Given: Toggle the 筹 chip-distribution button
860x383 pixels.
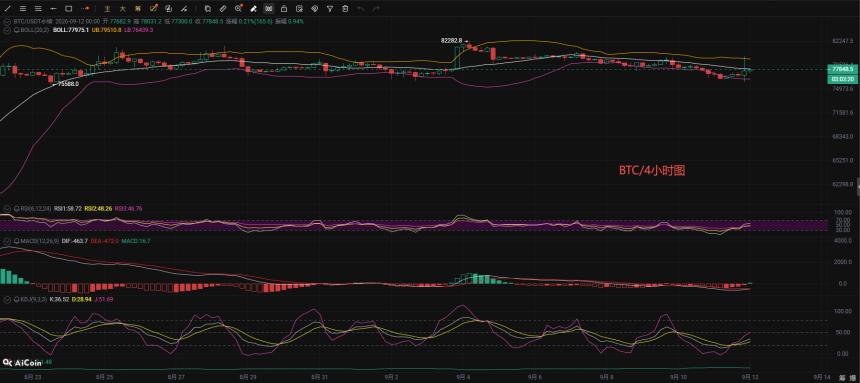Looking at the screenshot, I should tap(137, 9).
